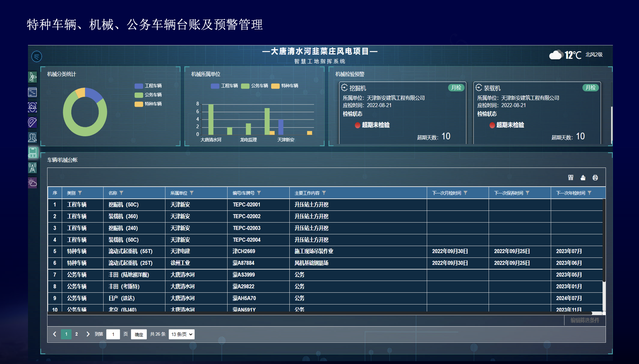
Task: Open the personnel sidebar icon
Action: (x=32, y=137)
